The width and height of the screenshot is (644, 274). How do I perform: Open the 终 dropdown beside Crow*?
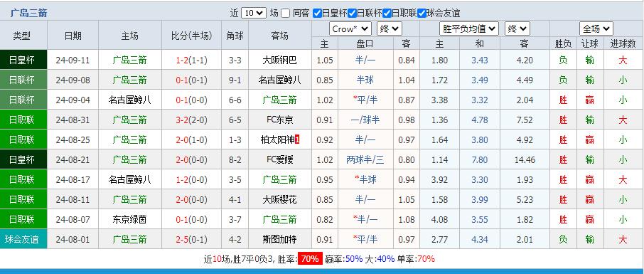click(x=390, y=28)
